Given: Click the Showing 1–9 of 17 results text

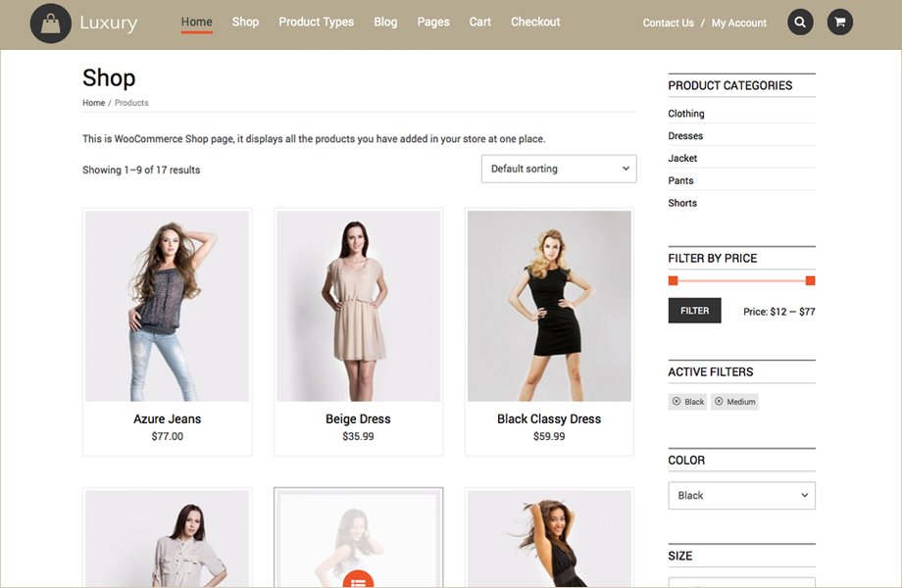Looking at the screenshot, I should (x=141, y=171).
